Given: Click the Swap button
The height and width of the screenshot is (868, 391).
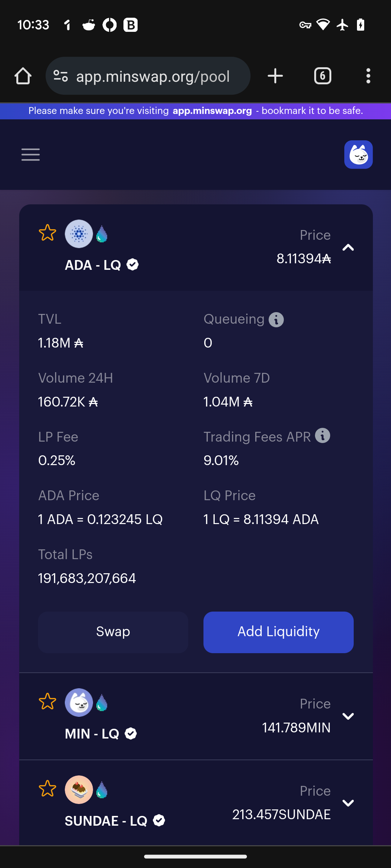Looking at the screenshot, I should point(113,632).
